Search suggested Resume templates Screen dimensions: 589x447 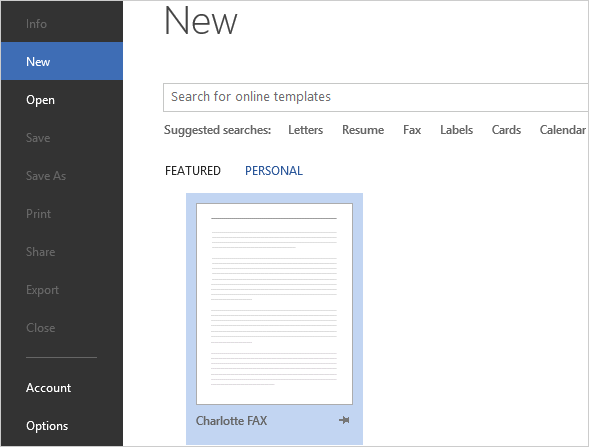(x=363, y=130)
